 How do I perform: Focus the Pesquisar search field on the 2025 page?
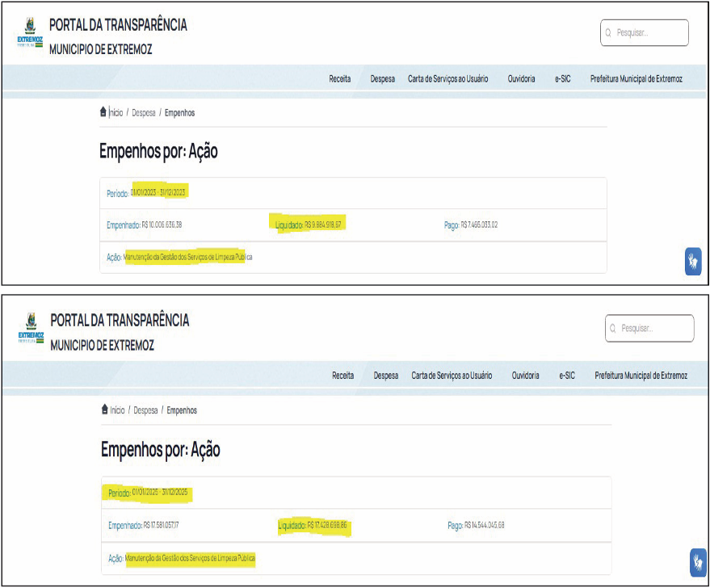tap(654, 329)
